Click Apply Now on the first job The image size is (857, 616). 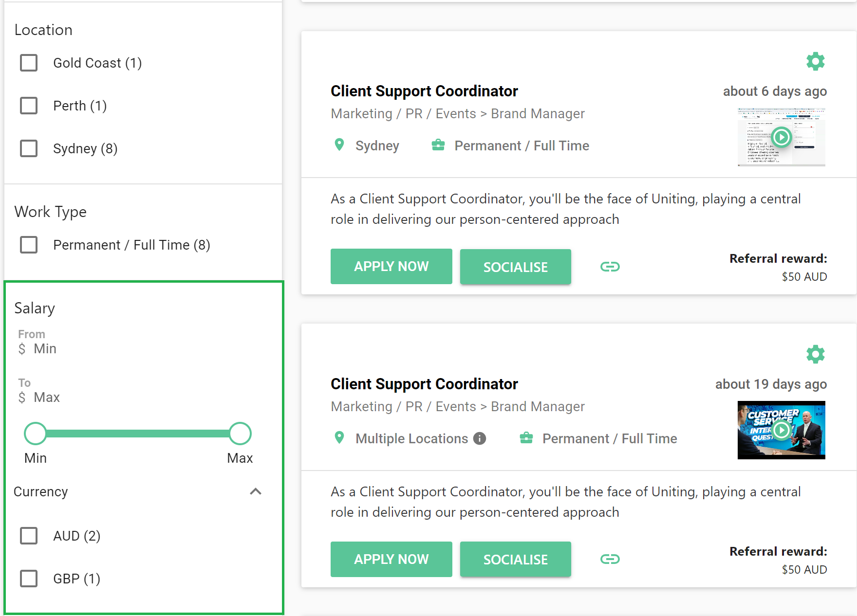391,267
